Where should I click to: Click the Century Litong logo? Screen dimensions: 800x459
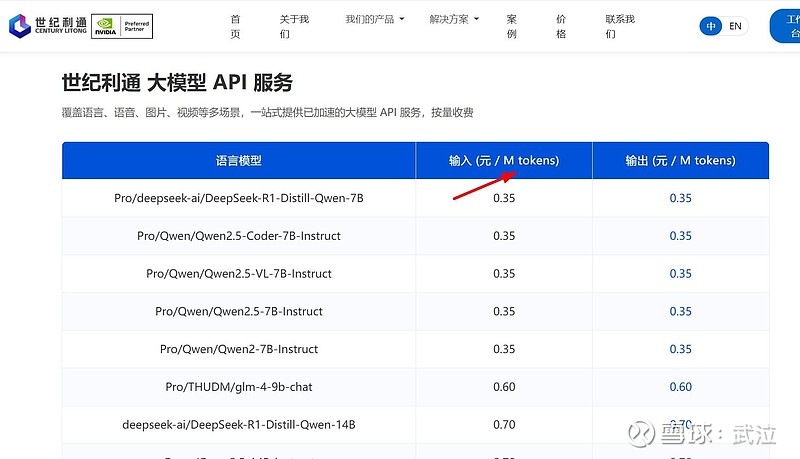tap(47, 26)
